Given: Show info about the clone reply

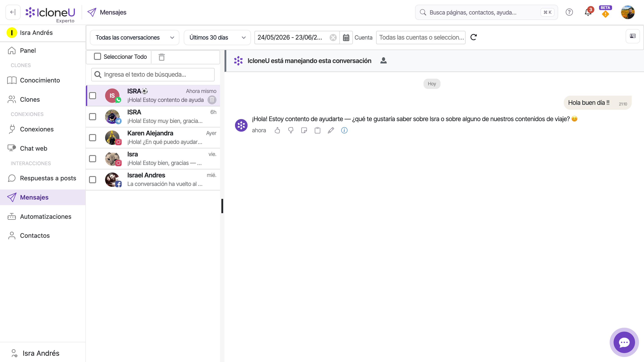Looking at the screenshot, I should click(344, 130).
